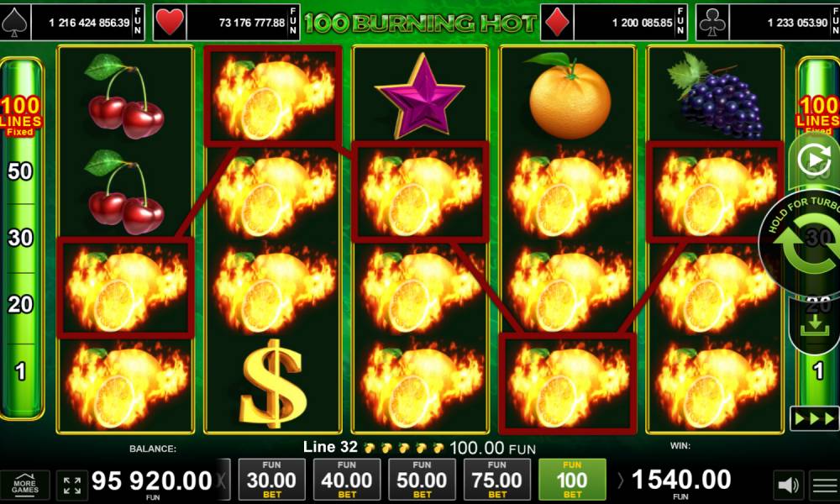Choose the 50.00 bet option
Viewport: 840px width, 504px height.
(x=422, y=480)
